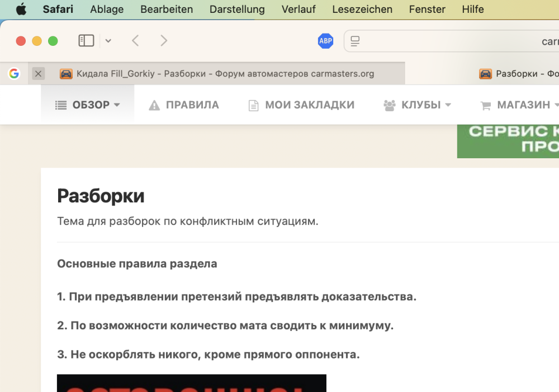Screen dimensions: 559x392
Task: Close the Safari window
Action: tap(21, 41)
